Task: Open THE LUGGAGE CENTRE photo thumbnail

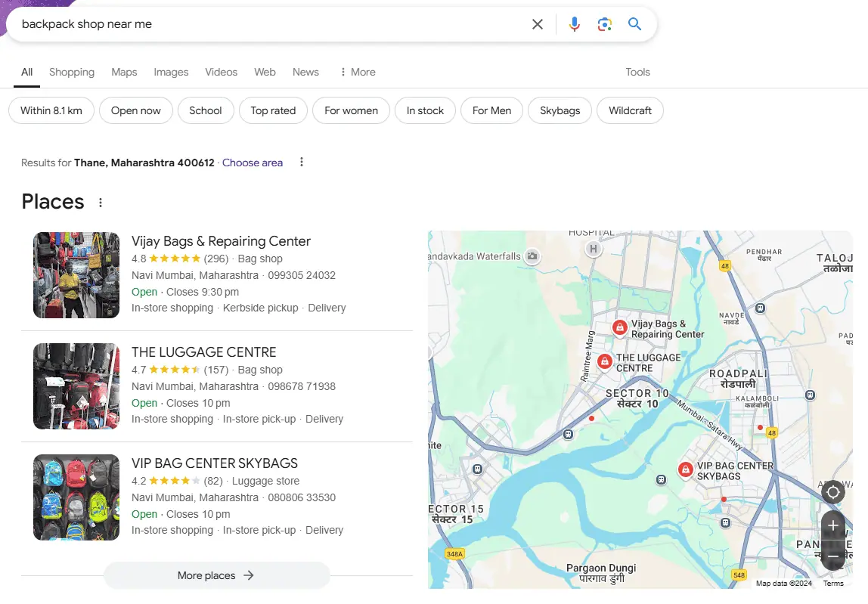Action: [x=76, y=386]
